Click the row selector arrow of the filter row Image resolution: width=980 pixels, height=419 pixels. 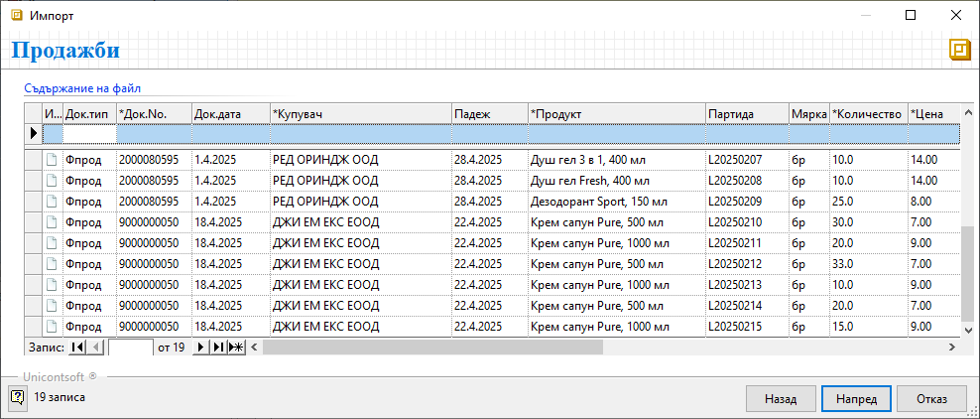tap(33, 133)
